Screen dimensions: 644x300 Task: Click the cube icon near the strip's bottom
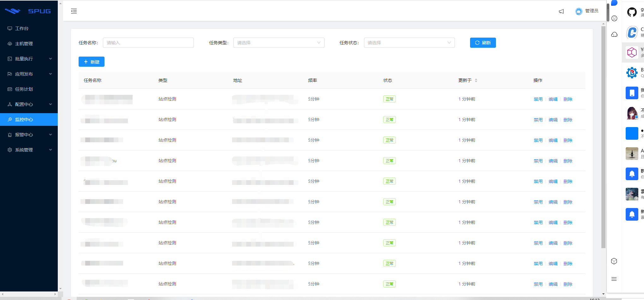(x=614, y=261)
